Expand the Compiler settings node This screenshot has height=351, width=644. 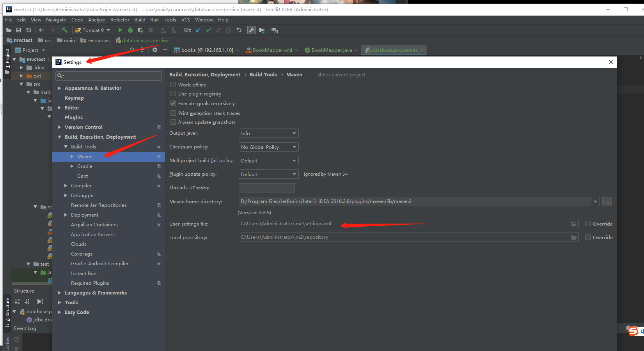(x=66, y=186)
